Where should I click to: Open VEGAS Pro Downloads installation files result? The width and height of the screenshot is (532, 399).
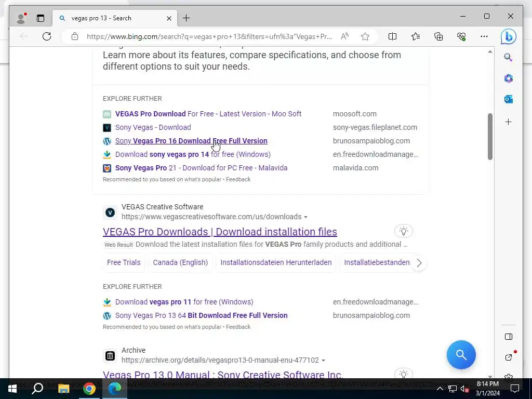point(220,232)
